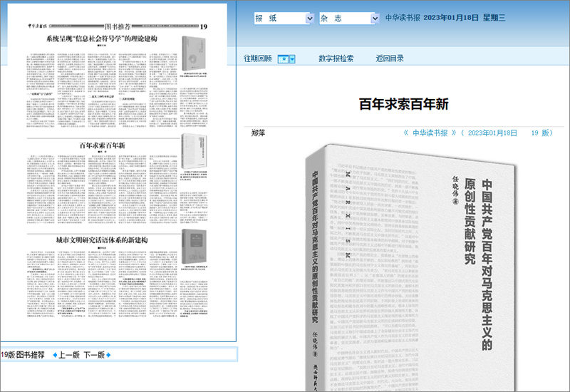Click 2023年01月18日 in article byline
This screenshot has height=392, width=570.
pos(492,133)
